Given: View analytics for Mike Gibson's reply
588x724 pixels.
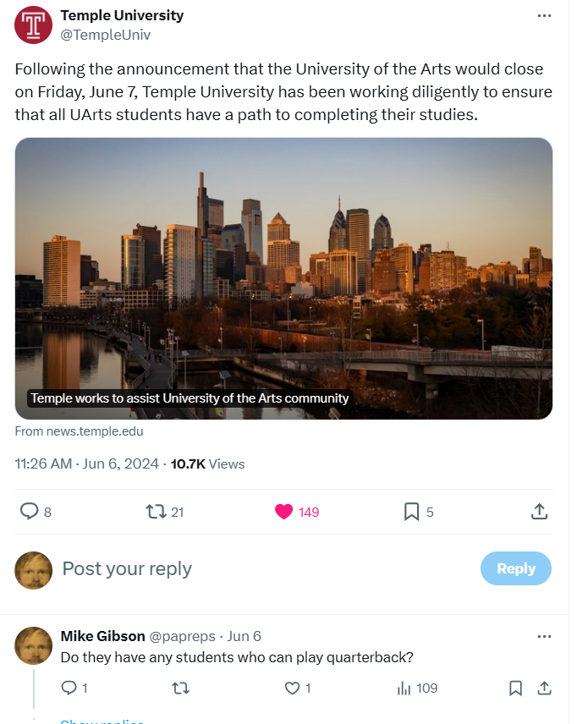Looking at the screenshot, I should [x=404, y=688].
